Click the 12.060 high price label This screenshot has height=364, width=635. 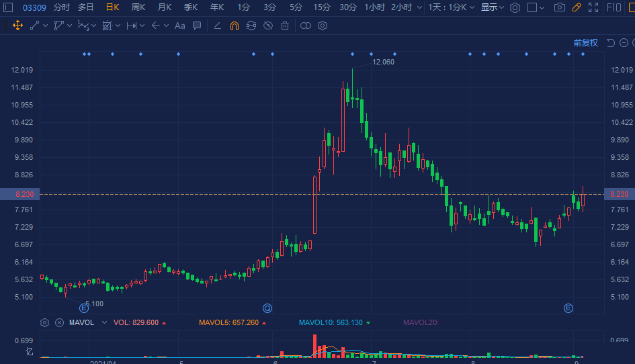click(383, 62)
